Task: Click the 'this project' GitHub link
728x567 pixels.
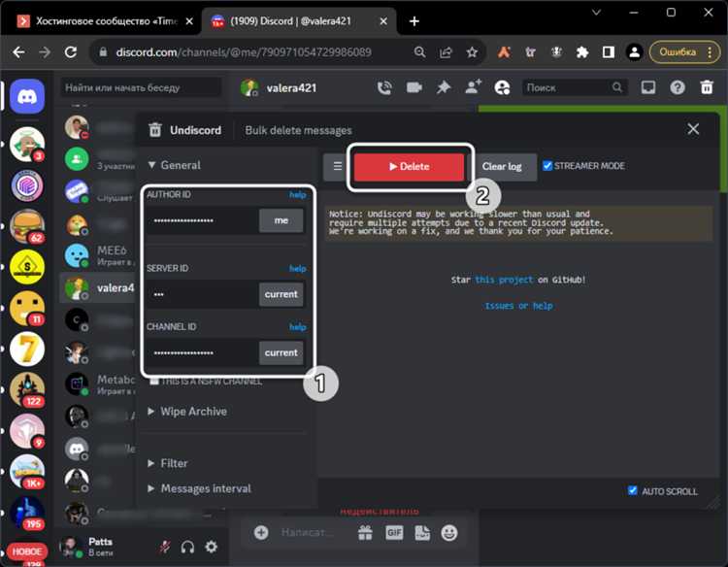Action: (x=504, y=280)
